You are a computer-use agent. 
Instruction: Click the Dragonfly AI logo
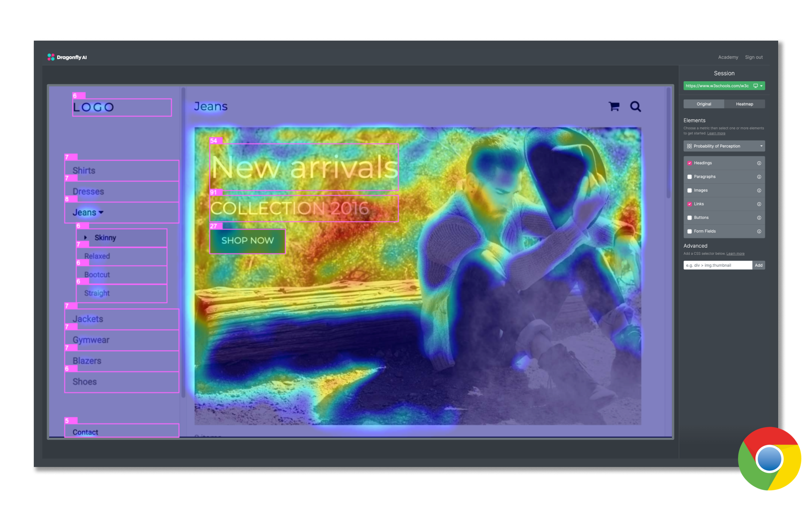pyautogui.click(x=67, y=57)
